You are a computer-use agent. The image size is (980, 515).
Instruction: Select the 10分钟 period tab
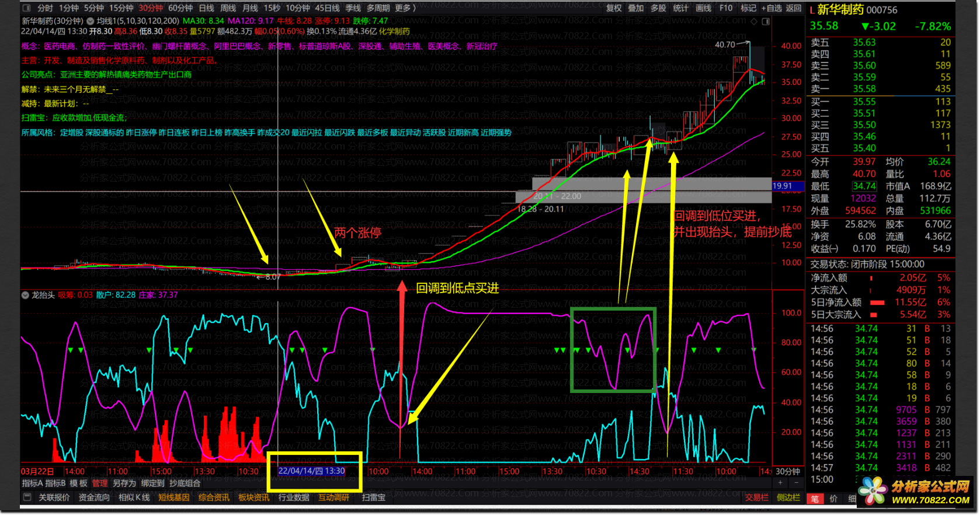click(x=298, y=8)
